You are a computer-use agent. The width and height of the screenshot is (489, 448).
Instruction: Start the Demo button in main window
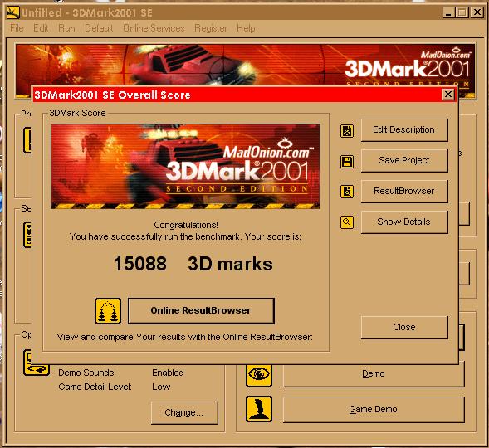point(374,374)
